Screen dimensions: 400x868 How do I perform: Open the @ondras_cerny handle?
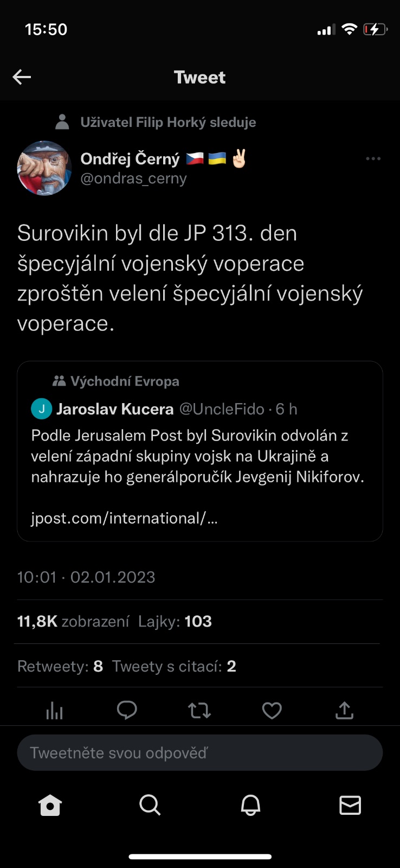tap(133, 178)
